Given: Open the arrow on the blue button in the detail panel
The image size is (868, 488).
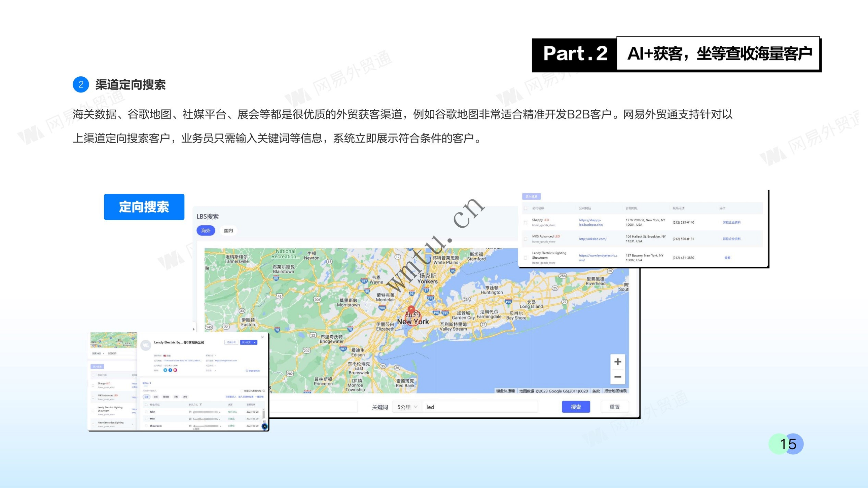Looking at the screenshot, I should pos(255,343).
